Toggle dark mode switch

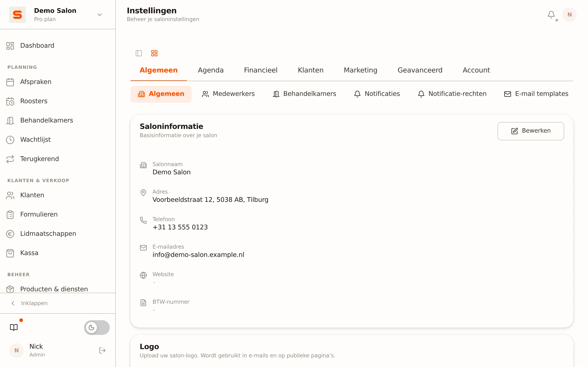point(97,328)
